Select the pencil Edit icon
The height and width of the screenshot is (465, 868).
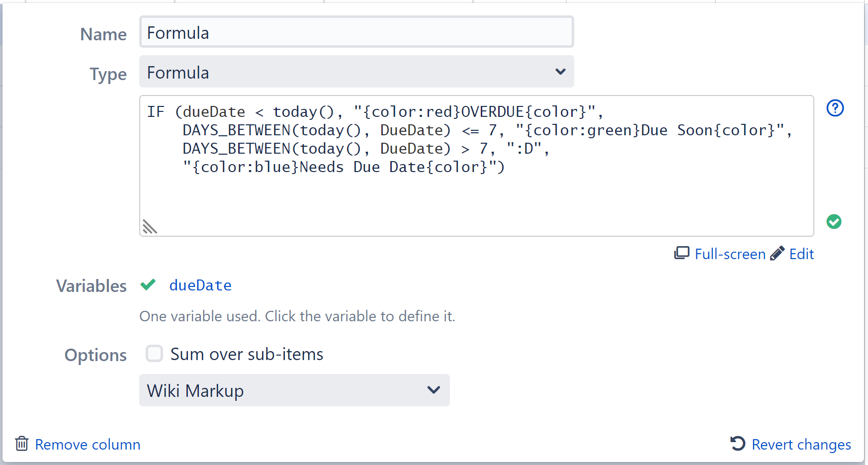pyautogui.click(x=777, y=253)
